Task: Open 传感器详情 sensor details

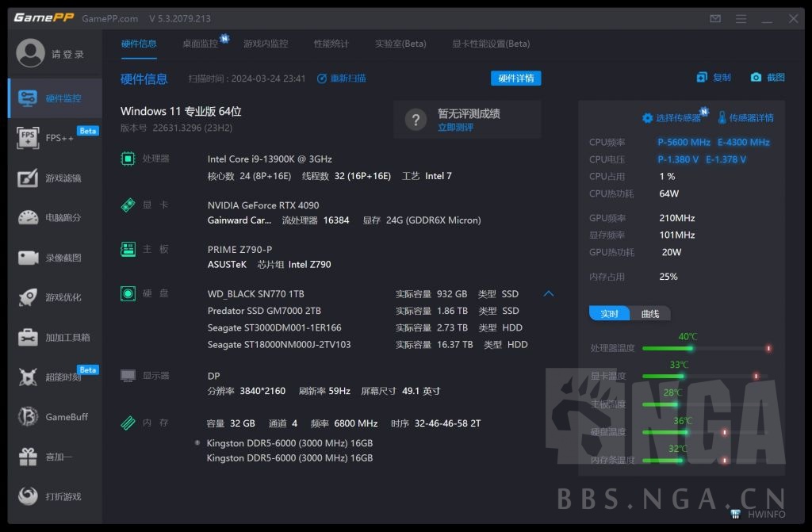Action: pos(748,117)
